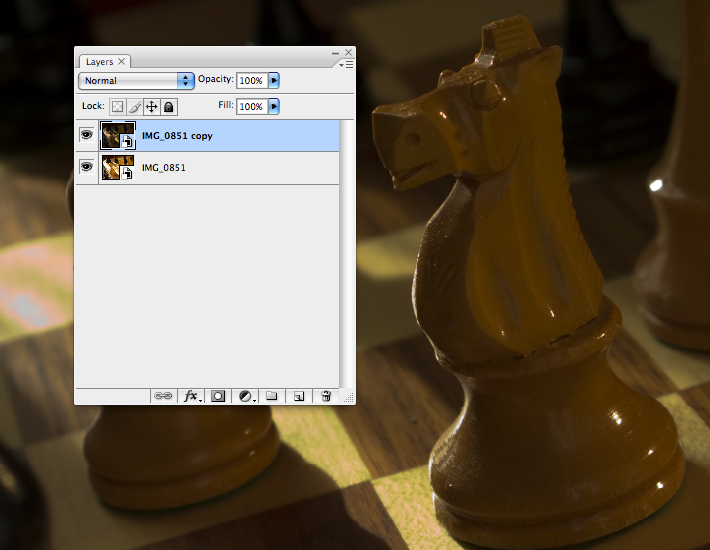Open the Normal blend mode dropdown
The height and width of the screenshot is (550, 710).
coord(136,81)
